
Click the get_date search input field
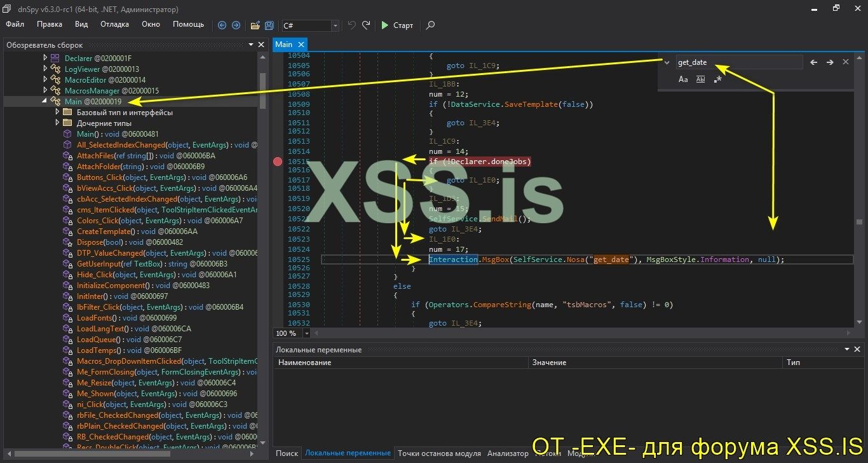[x=738, y=62]
